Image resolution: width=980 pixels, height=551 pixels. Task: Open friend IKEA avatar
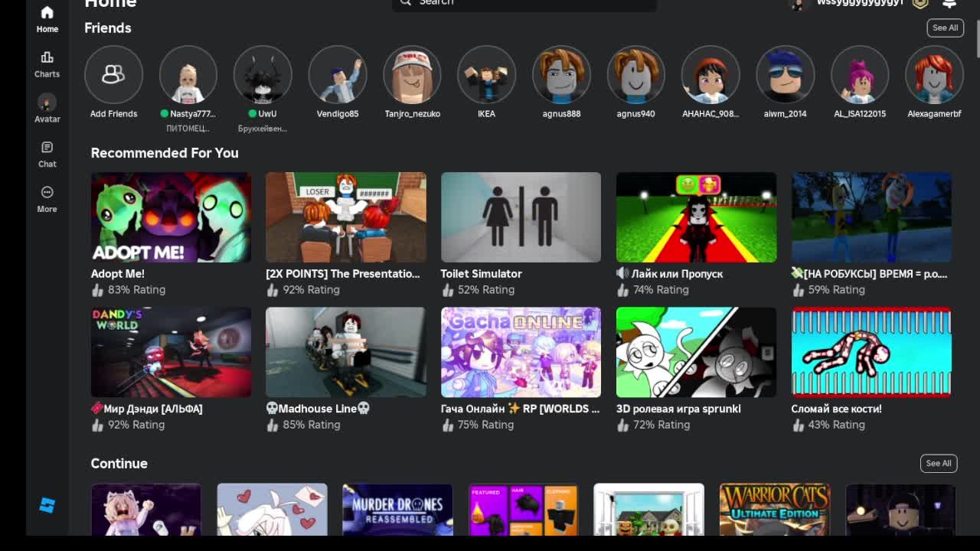tap(486, 74)
